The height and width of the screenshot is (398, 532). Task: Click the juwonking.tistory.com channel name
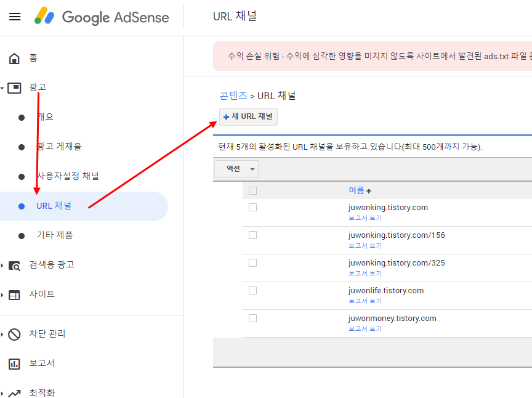[388, 207]
